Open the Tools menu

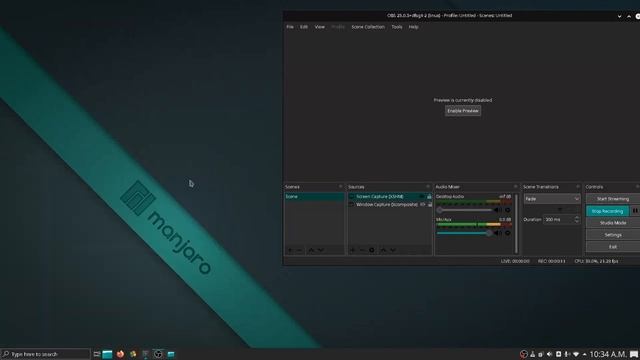[397, 27]
